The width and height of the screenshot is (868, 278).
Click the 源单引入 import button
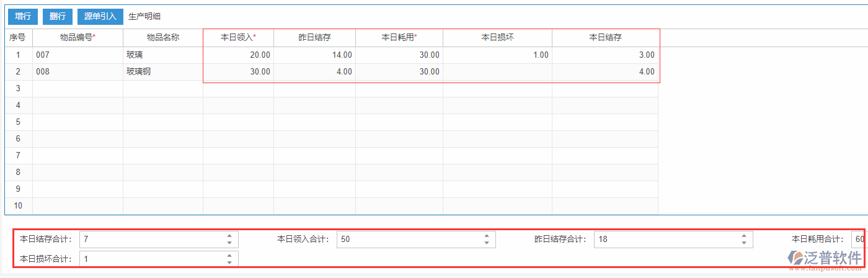100,16
